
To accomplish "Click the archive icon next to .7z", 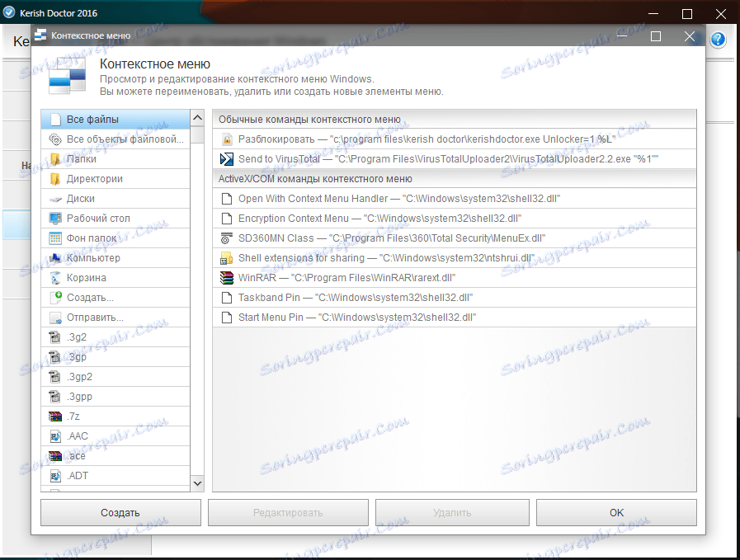I will click(56, 416).
